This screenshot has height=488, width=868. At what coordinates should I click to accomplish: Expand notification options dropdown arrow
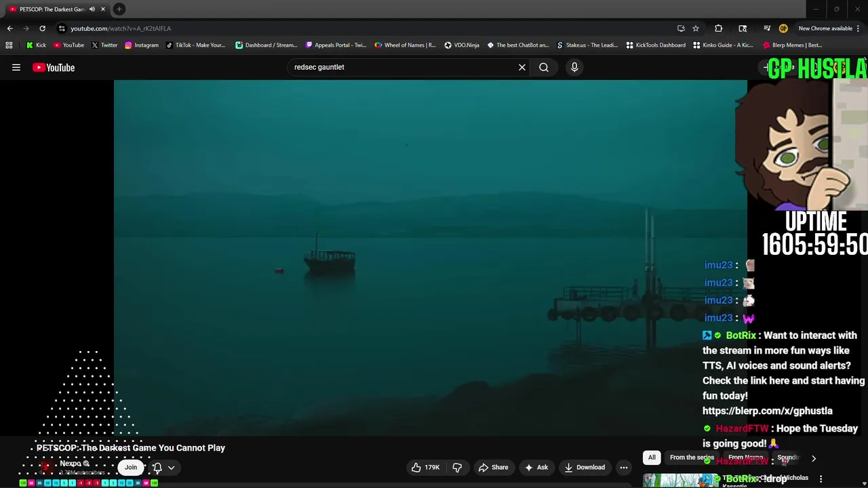(x=172, y=467)
